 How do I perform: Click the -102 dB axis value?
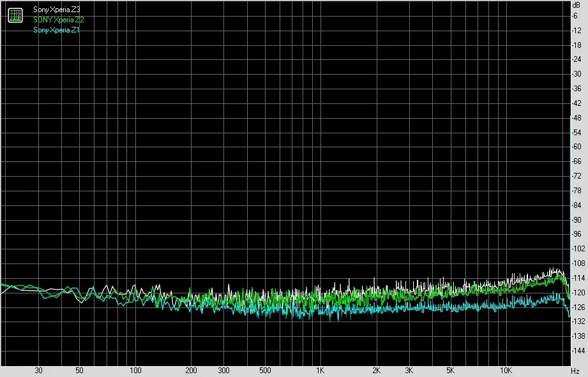pyautogui.click(x=578, y=248)
